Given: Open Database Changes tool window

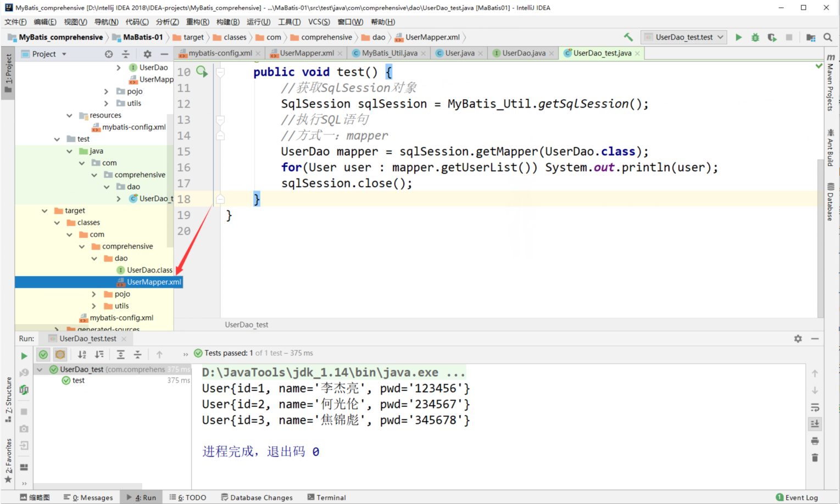Looking at the screenshot, I should click(x=257, y=497).
